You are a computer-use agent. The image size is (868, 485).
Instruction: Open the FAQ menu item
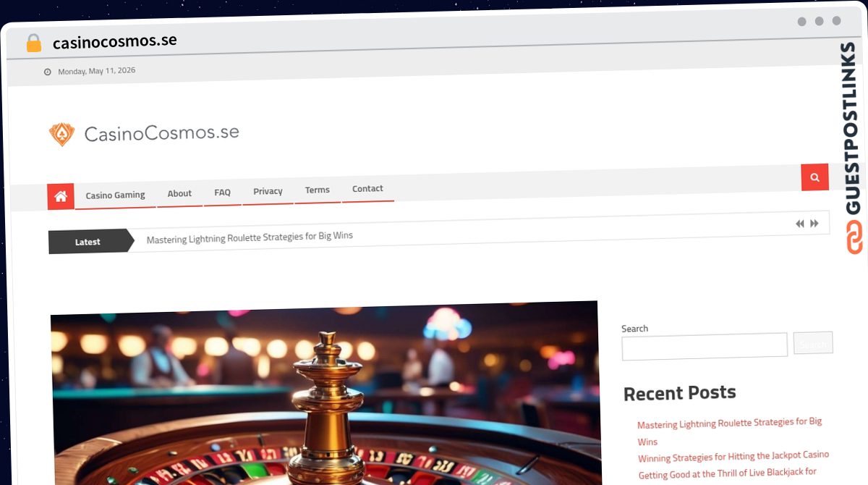(222, 193)
